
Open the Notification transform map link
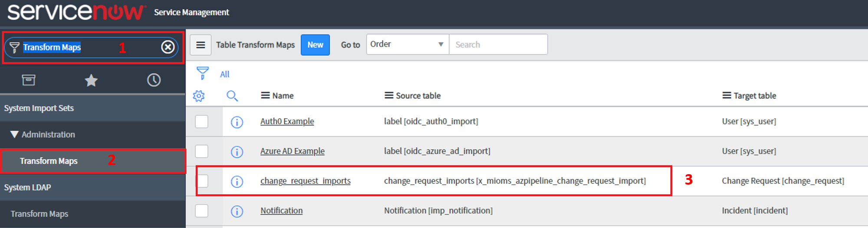282,211
